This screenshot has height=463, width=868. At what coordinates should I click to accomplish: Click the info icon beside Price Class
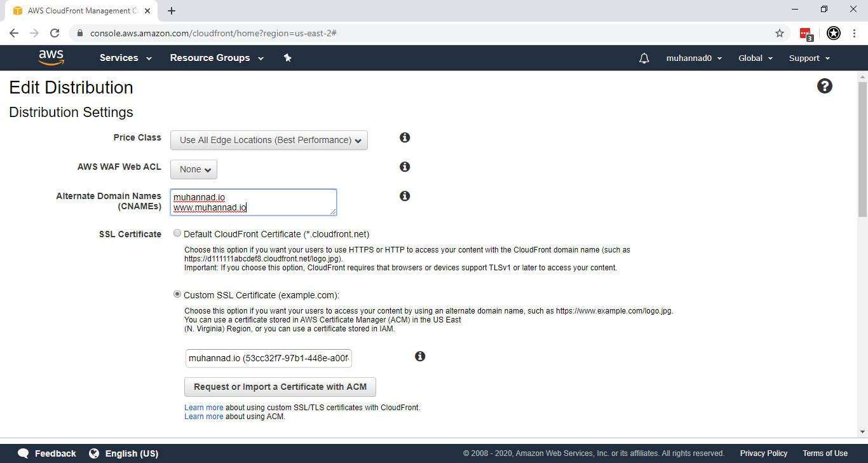point(405,137)
